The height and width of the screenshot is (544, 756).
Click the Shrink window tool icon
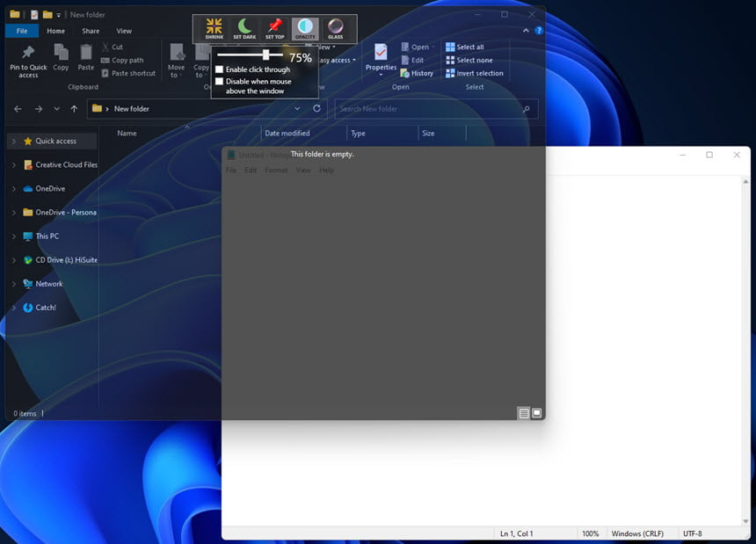tap(214, 28)
